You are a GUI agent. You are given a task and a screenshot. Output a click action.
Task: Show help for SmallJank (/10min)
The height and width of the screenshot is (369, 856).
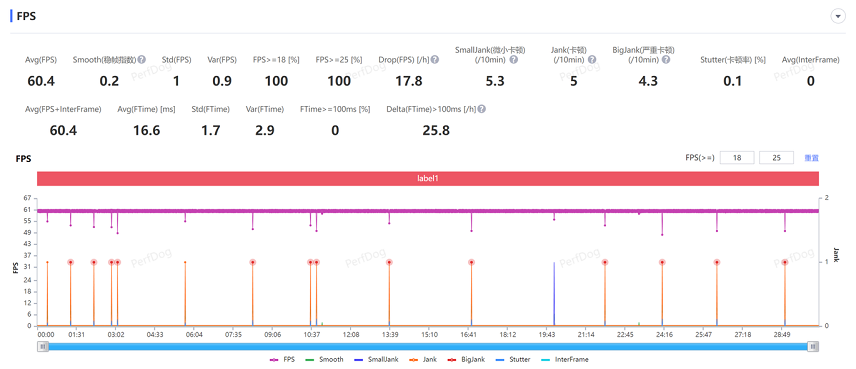(514, 59)
